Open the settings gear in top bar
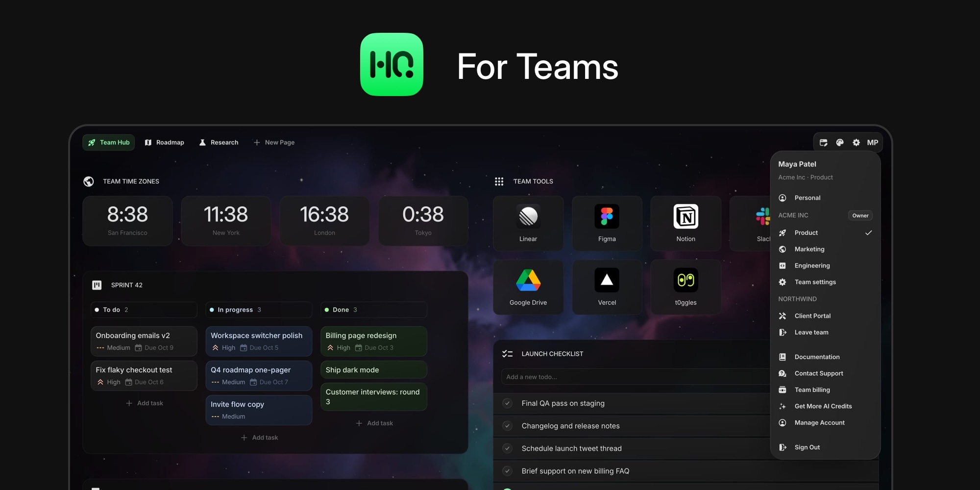 point(856,143)
